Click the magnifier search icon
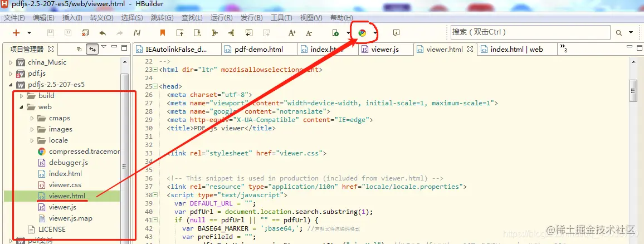This screenshot has width=644, height=244. pyautogui.click(x=618, y=33)
